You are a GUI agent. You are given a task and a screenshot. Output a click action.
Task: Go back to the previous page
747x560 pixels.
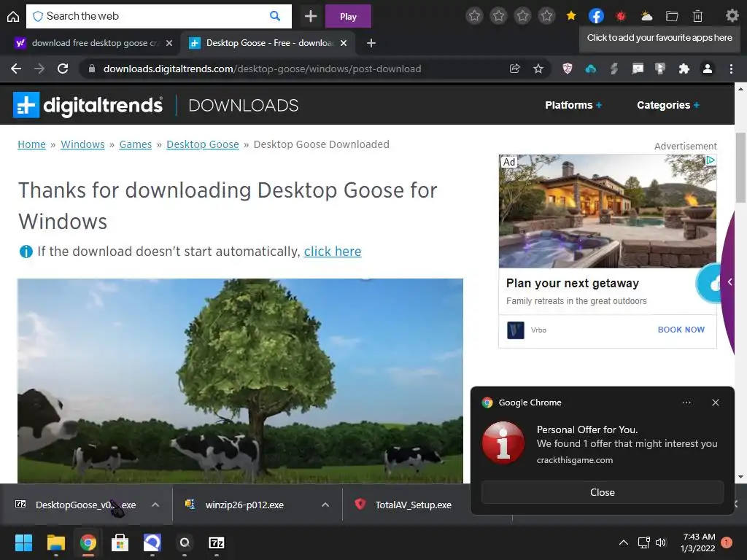point(16,69)
